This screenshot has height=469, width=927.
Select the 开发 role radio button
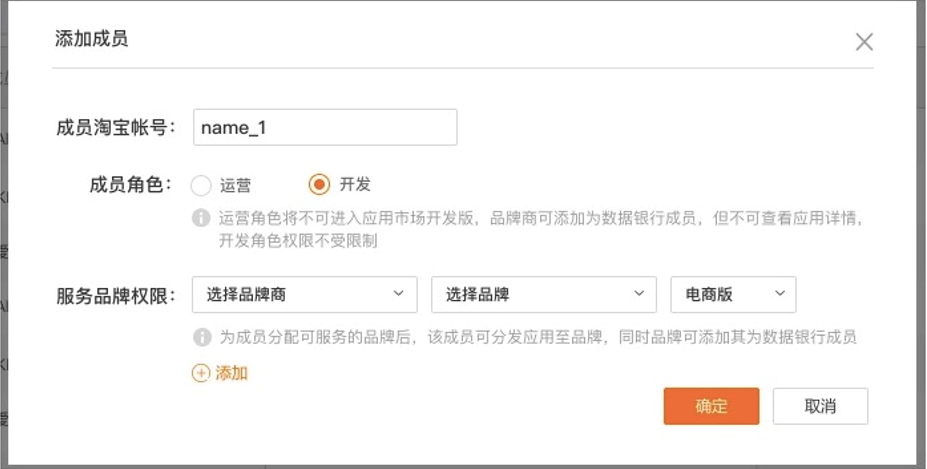click(319, 185)
